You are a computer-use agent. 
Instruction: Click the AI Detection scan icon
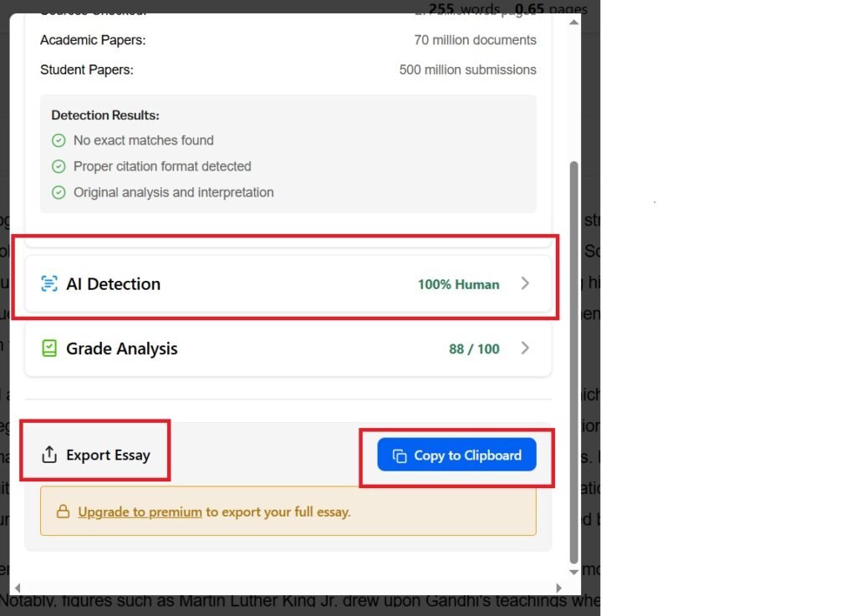coord(49,284)
